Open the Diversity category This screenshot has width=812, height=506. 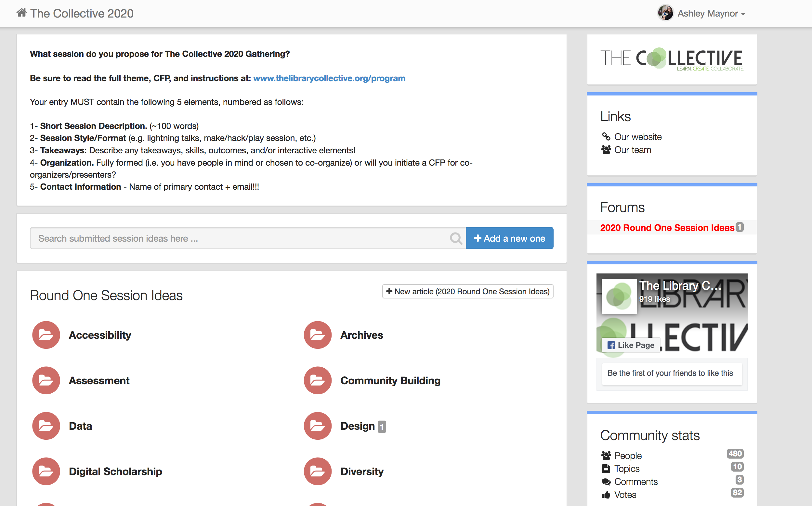[x=362, y=472]
